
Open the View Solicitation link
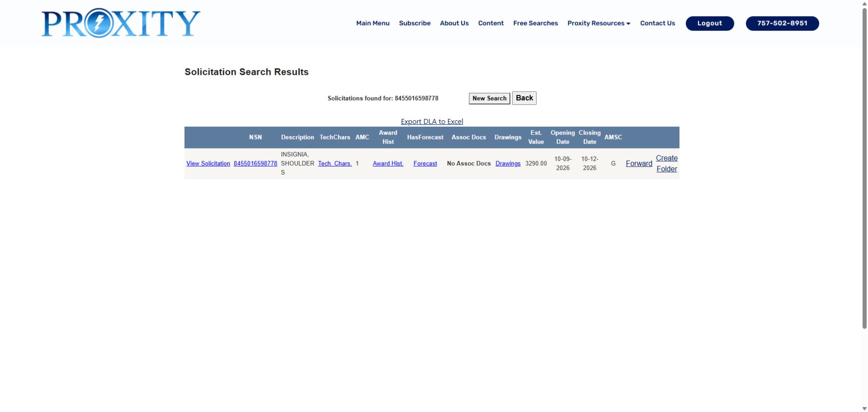(208, 164)
